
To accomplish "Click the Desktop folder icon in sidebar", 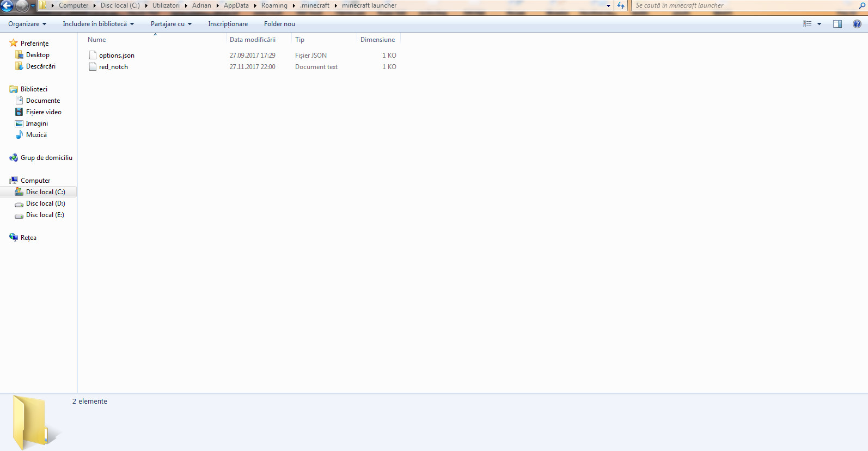I will pyautogui.click(x=19, y=55).
